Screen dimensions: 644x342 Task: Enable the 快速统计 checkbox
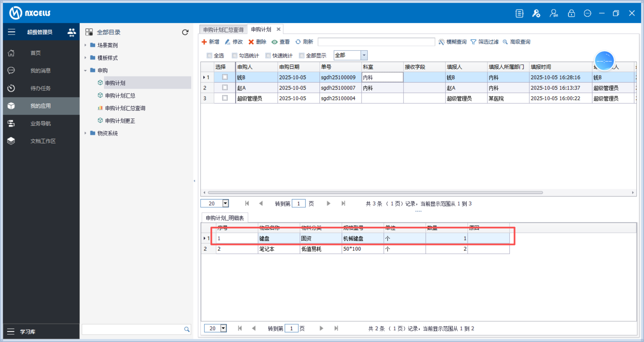(268, 56)
